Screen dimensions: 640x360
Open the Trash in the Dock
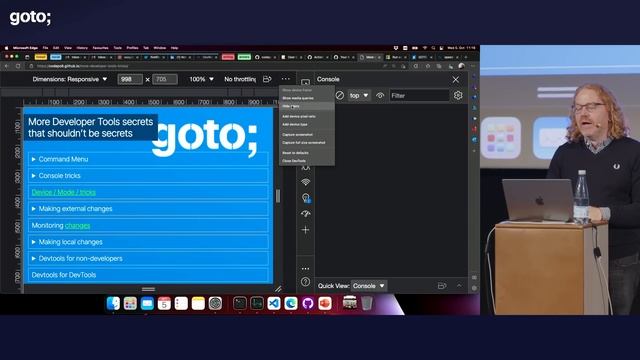[x=367, y=303]
